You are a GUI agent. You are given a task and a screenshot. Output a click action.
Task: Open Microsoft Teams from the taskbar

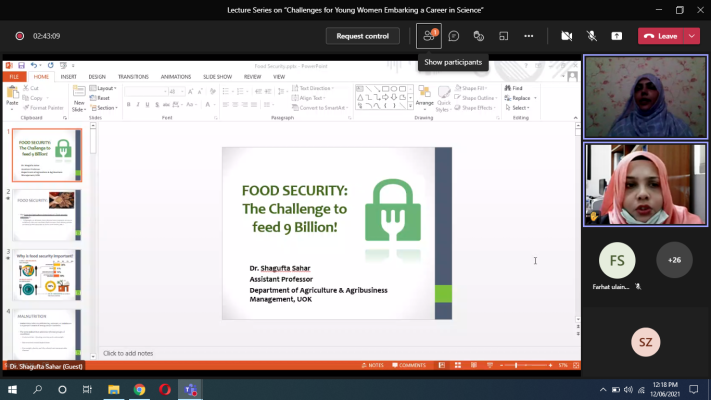click(190, 389)
